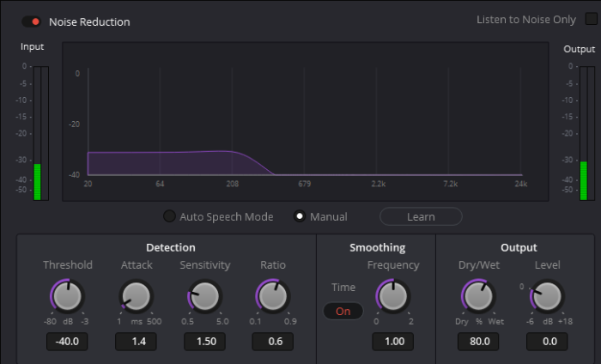Select Auto Speech Mode radio button
The height and width of the screenshot is (364, 601).
coord(169,216)
